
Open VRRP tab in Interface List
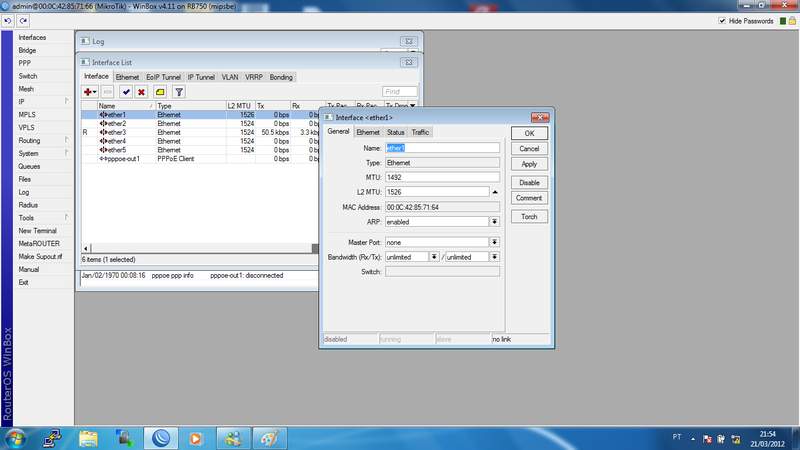[254, 77]
